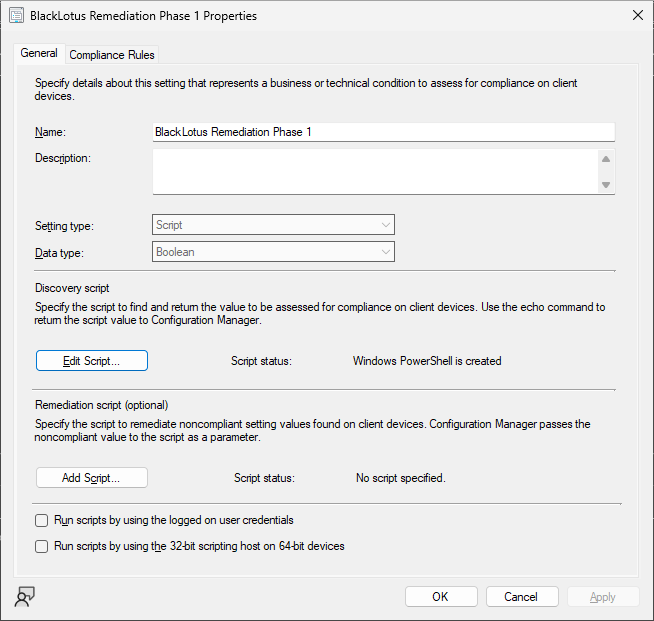
Task: Click the 'Name:' label
Action: [50, 132]
